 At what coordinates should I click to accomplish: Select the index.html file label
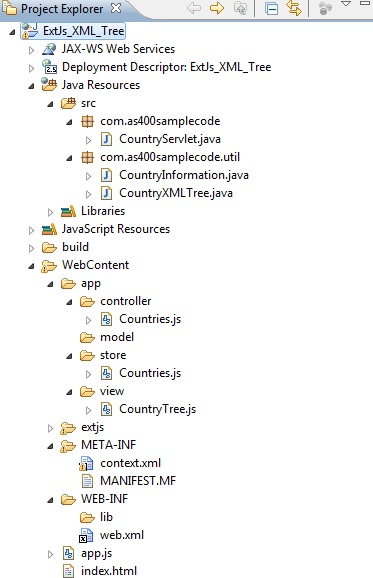[109, 571]
